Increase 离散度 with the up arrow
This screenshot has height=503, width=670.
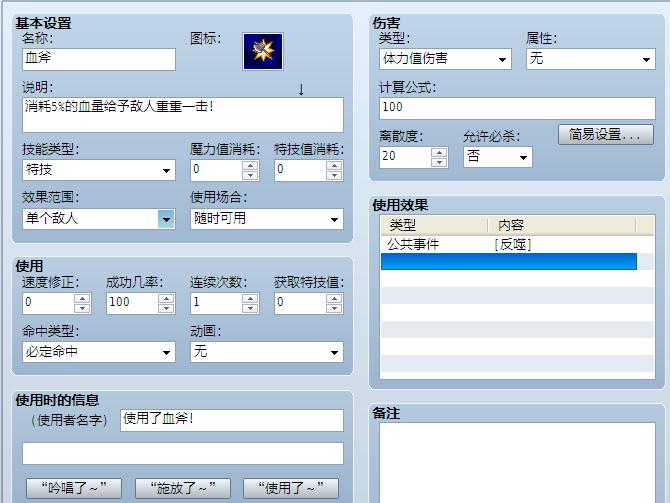pos(439,153)
